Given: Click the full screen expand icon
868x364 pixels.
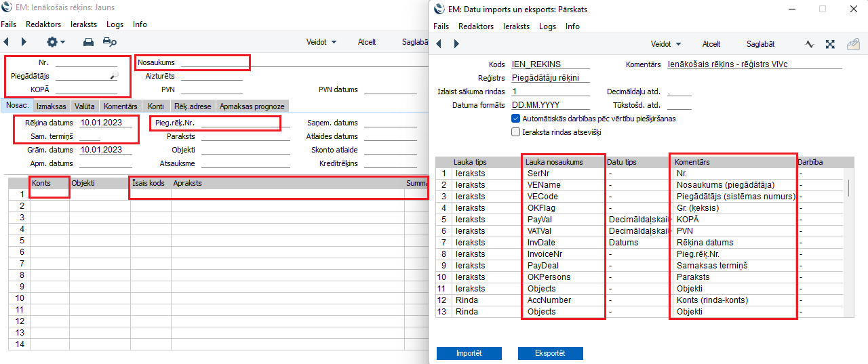Looking at the screenshot, I should [x=829, y=44].
